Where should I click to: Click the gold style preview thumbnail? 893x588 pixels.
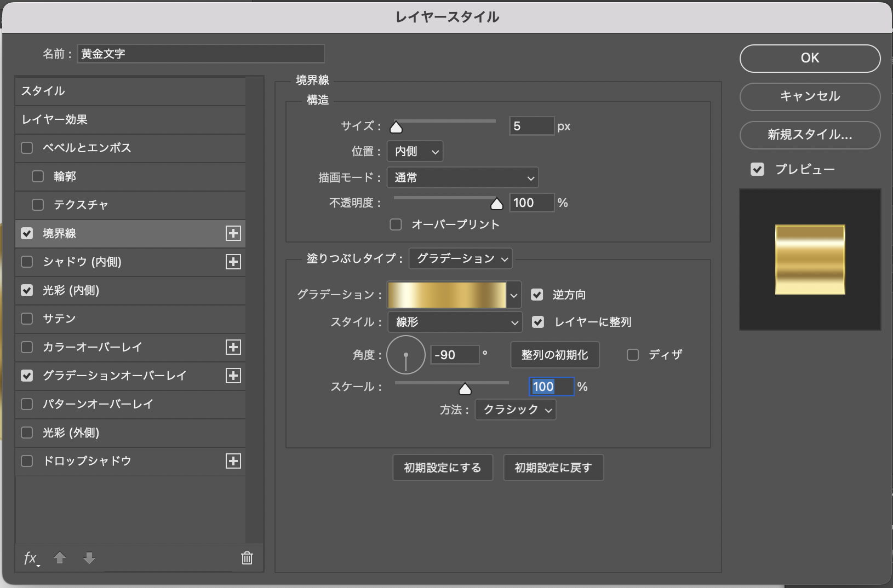click(810, 260)
